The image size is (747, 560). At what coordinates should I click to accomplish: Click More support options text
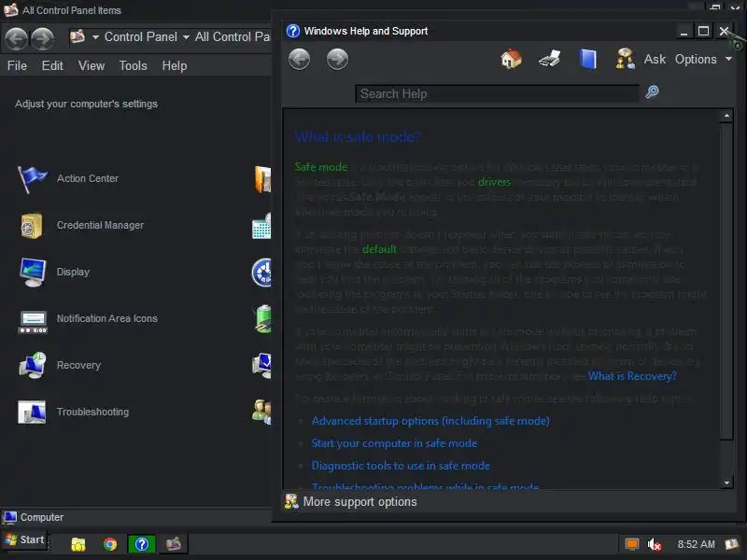(x=359, y=502)
